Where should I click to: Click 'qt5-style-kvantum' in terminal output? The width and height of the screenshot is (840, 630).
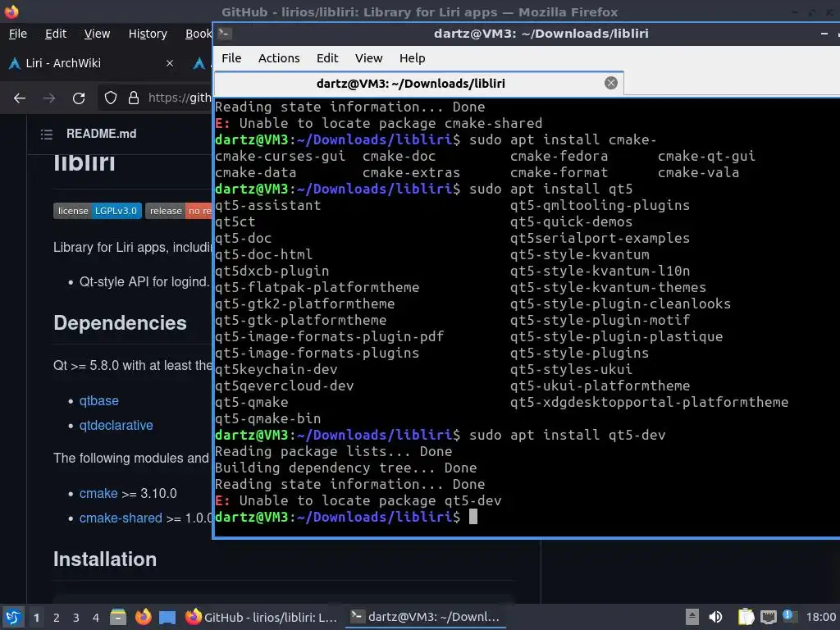pos(580,254)
